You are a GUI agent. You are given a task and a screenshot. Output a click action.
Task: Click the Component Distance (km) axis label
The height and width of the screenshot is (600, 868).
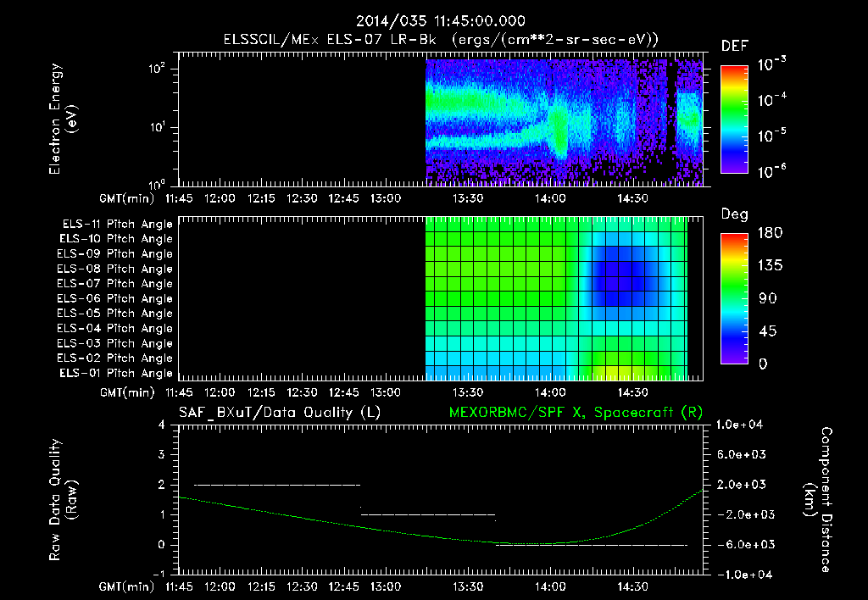click(818, 499)
